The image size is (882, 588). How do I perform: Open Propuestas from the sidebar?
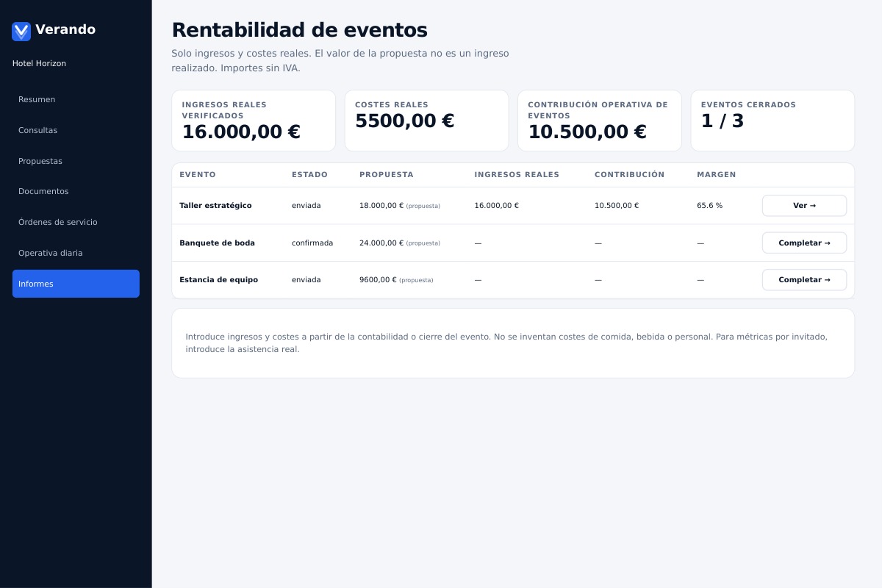(76, 161)
